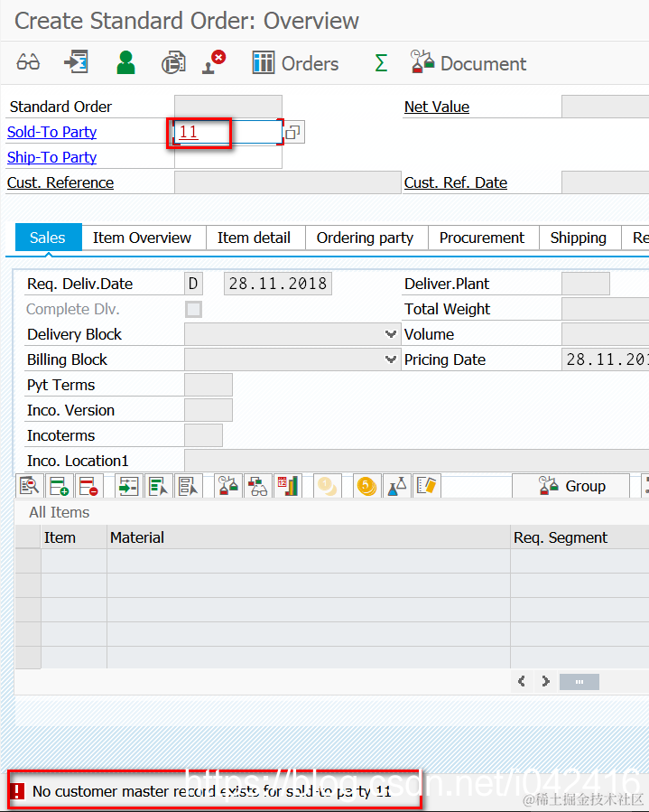
Task: Click the Inco. Version input field
Action: [208, 411]
